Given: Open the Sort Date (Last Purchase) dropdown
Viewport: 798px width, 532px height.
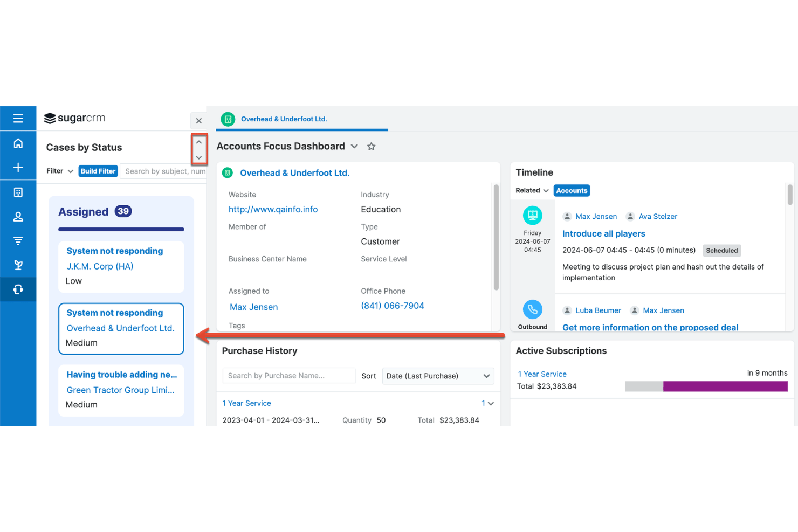Looking at the screenshot, I should tap(438, 376).
